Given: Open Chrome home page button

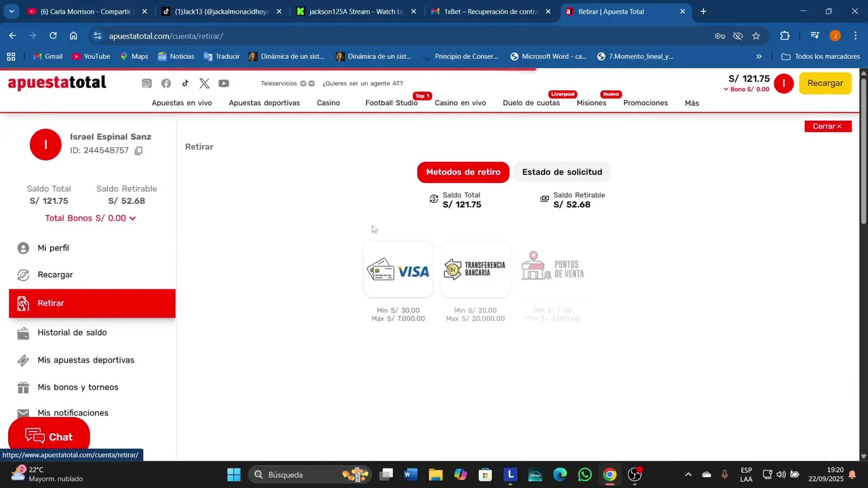Looking at the screenshot, I should click(x=73, y=36).
